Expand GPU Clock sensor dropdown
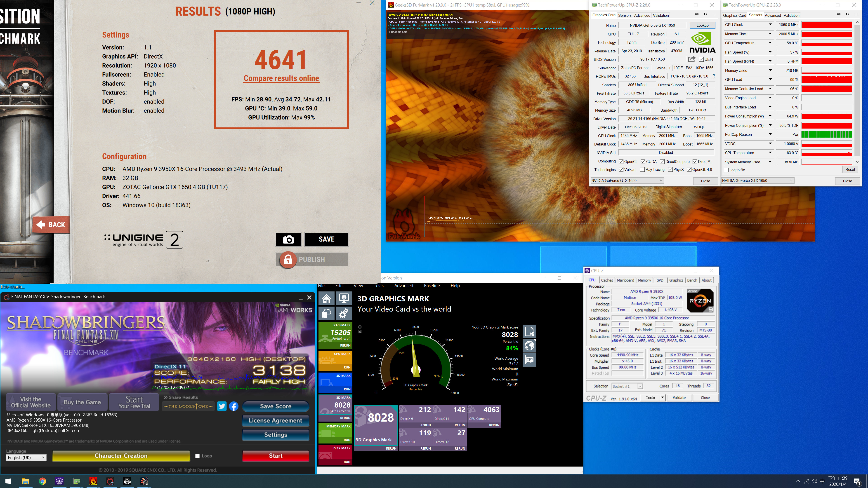868x488 pixels. tap(770, 25)
